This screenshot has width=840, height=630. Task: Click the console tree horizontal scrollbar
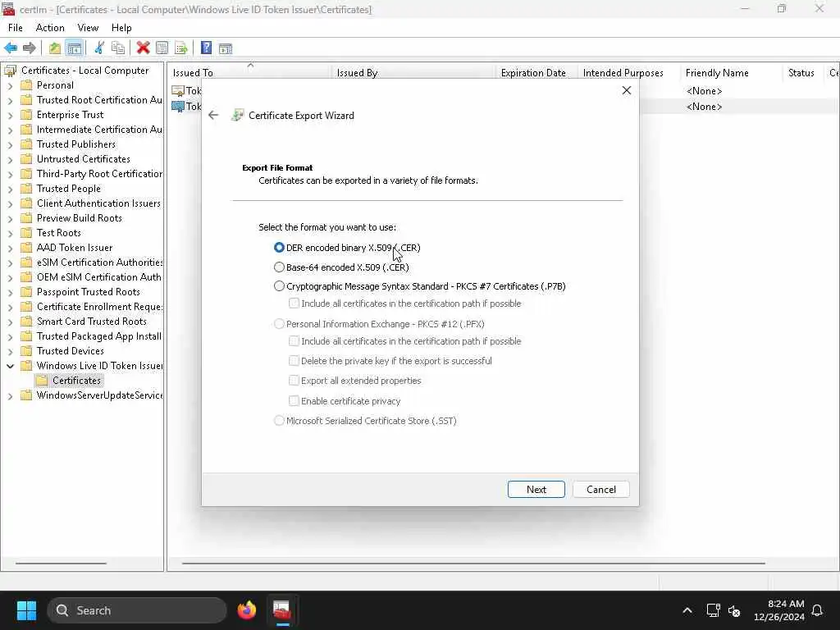click(x=61, y=563)
